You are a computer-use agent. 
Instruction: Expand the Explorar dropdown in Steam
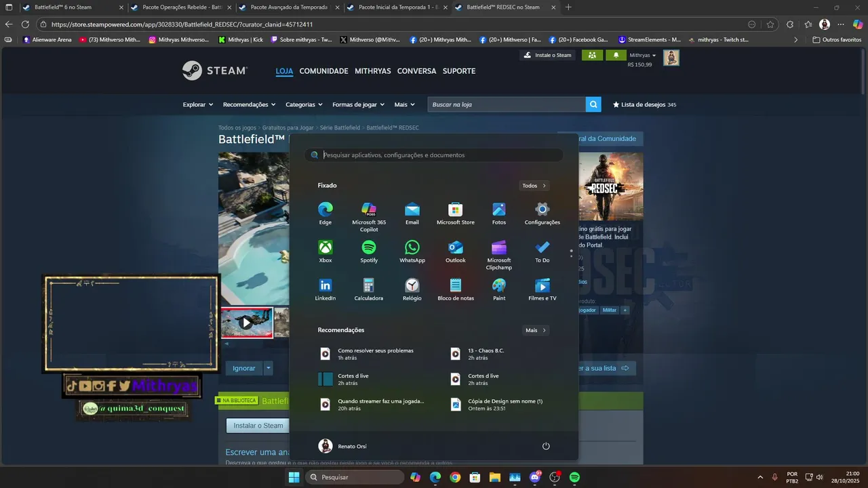click(x=198, y=104)
